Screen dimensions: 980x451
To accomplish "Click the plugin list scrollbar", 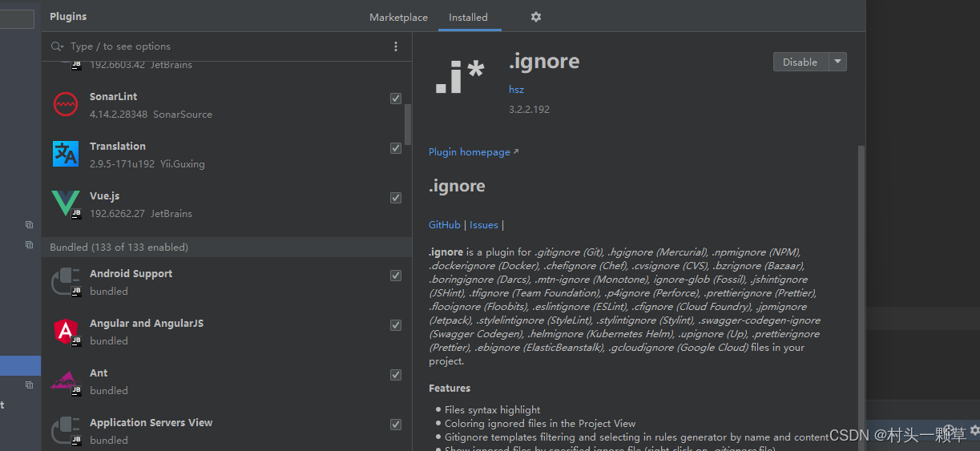I will coord(408,124).
